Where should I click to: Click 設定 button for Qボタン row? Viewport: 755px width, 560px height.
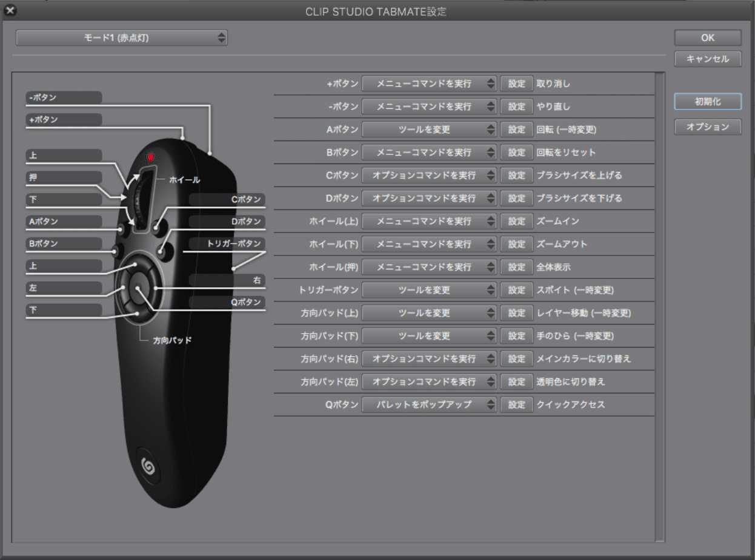click(516, 405)
